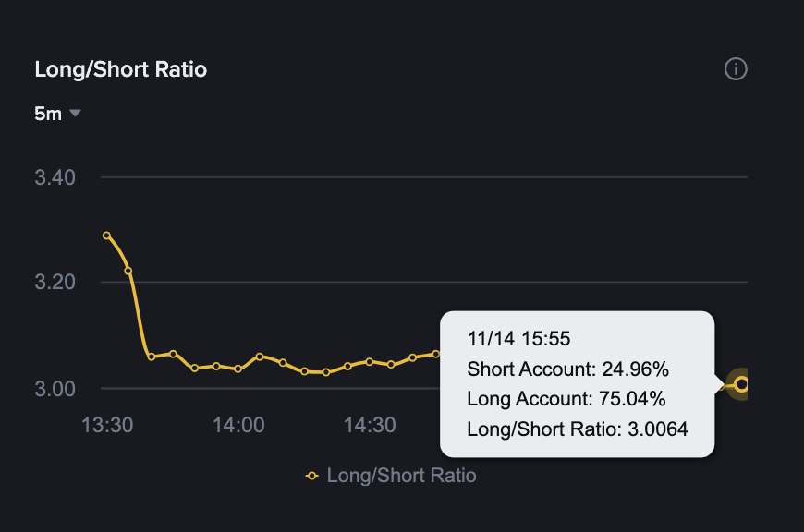This screenshot has width=804, height=532.
Task: Click the last visible point before the tooltip
Action: (436, 354)
